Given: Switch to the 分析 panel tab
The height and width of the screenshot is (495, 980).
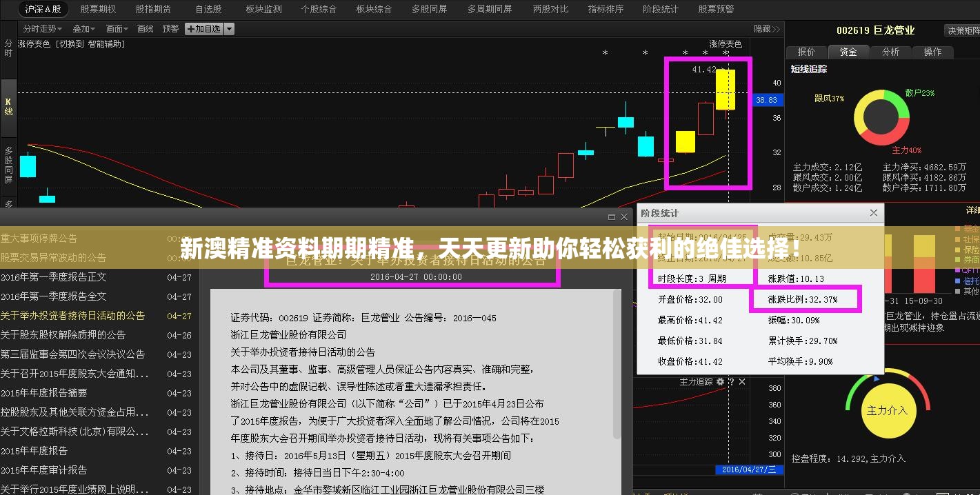Looking at the screenshot, I should [890, 52].
